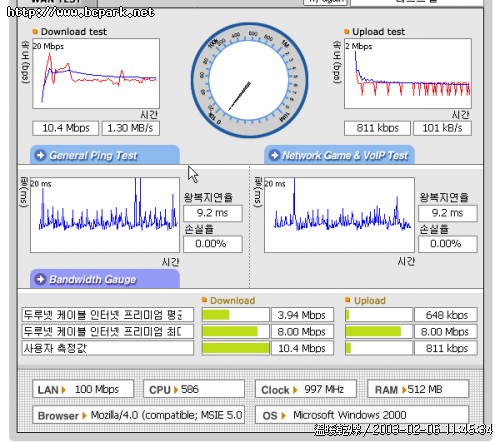Click the orange bullet next to Upload test
Image resolution: width=500 pixels, height=442 pixels.
(x=346, y=32)
